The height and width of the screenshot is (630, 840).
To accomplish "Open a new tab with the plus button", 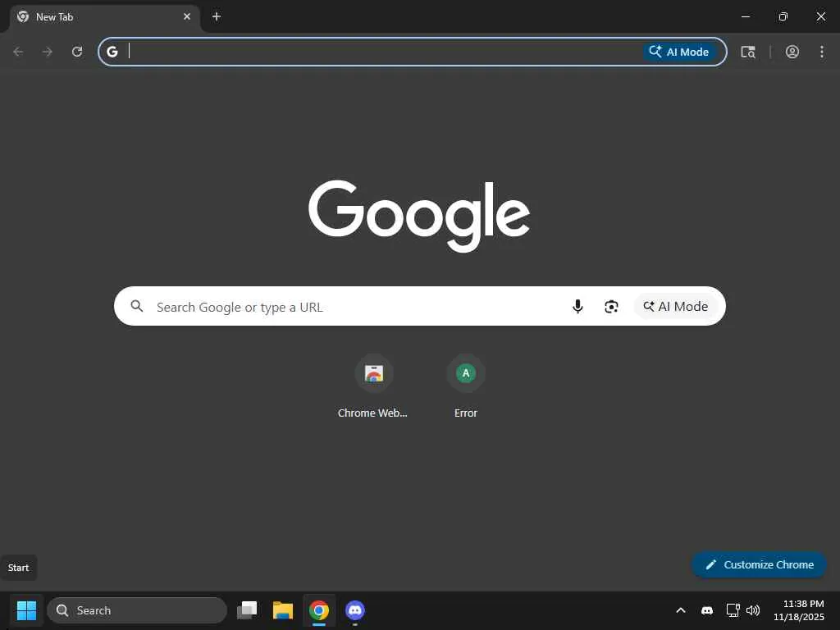I will 217,16.
